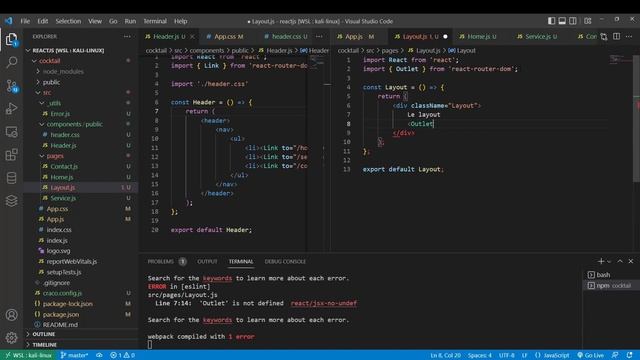Screen dimensions: 640x360
Task: Expand the node_modules folder
Action: pos(81,71)
